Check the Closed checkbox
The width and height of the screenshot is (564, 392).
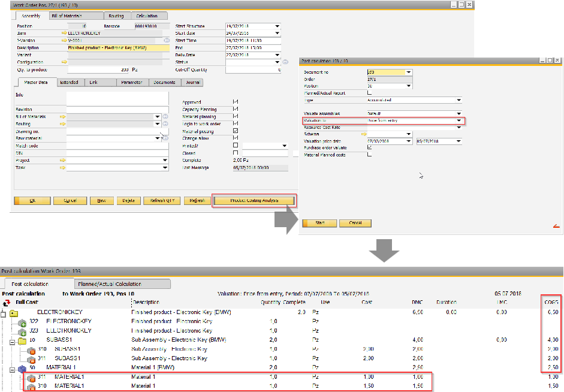click(x=236, y=153)
